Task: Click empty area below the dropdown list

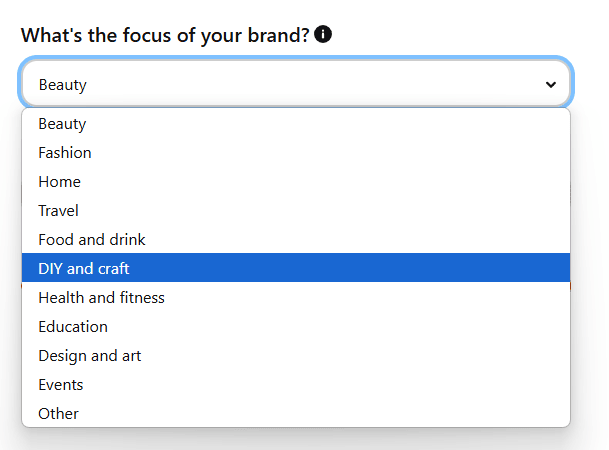Action: (296, 440)
